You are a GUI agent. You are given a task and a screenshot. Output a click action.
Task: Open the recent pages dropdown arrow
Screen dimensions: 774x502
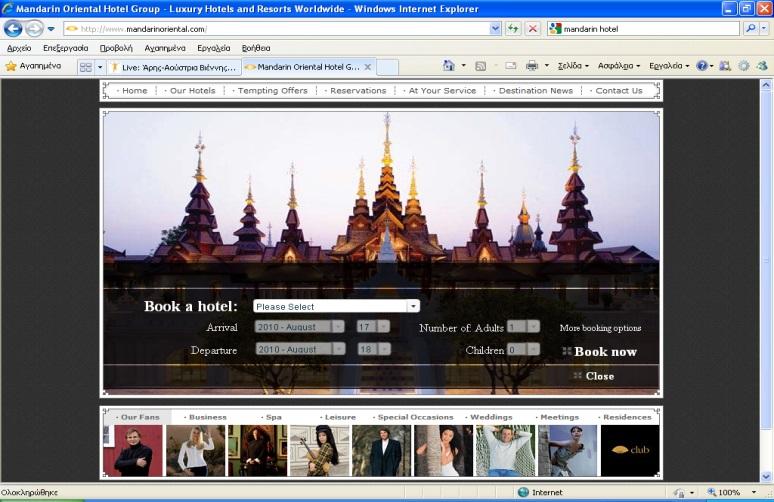(x=51, y=29)
